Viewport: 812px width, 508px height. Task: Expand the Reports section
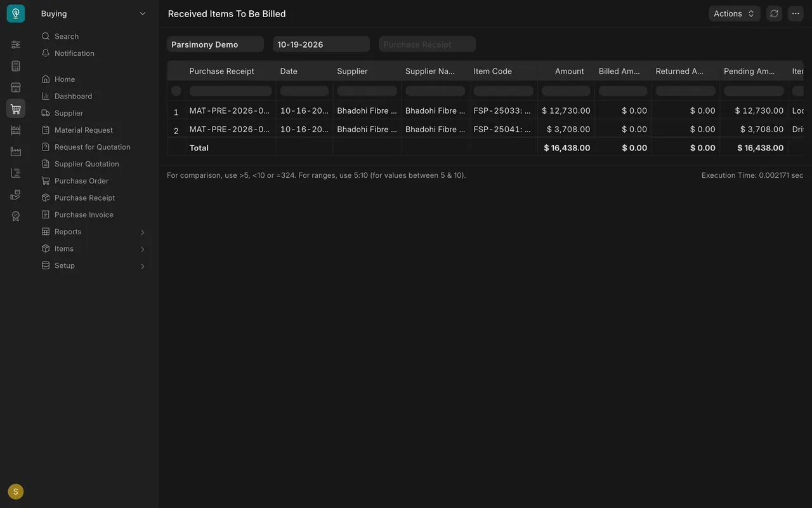pos(93,232)
